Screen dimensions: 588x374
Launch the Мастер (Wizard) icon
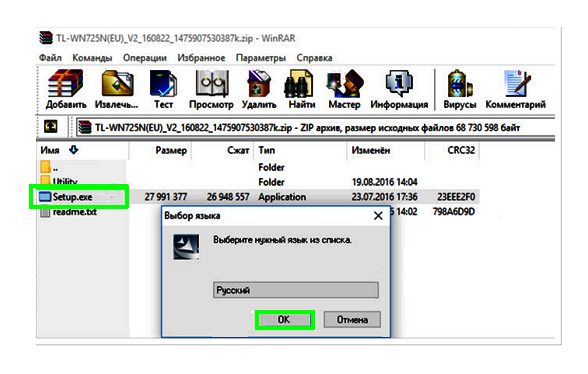coord(344,89)
